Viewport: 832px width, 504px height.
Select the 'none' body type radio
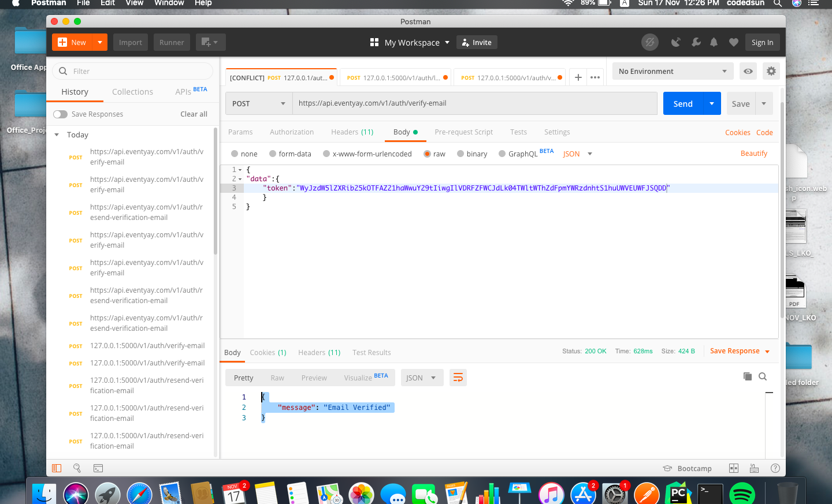click(x=235, y=154)
